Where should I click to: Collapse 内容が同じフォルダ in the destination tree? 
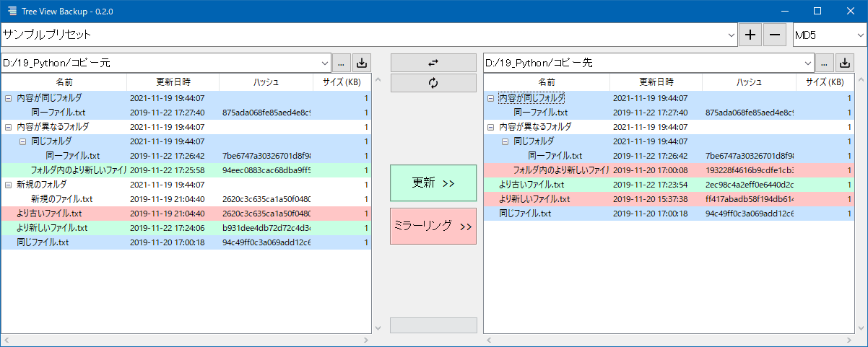click(x=491, y=97)
